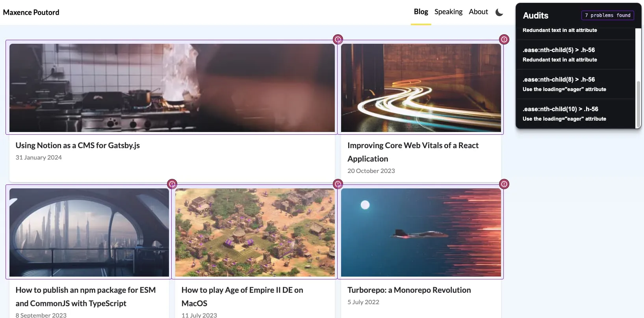The width and height of the screenshot is (644, 318).
Task: Click the audit warning icon on the Notion CMS image
Action: pos(338,39)
